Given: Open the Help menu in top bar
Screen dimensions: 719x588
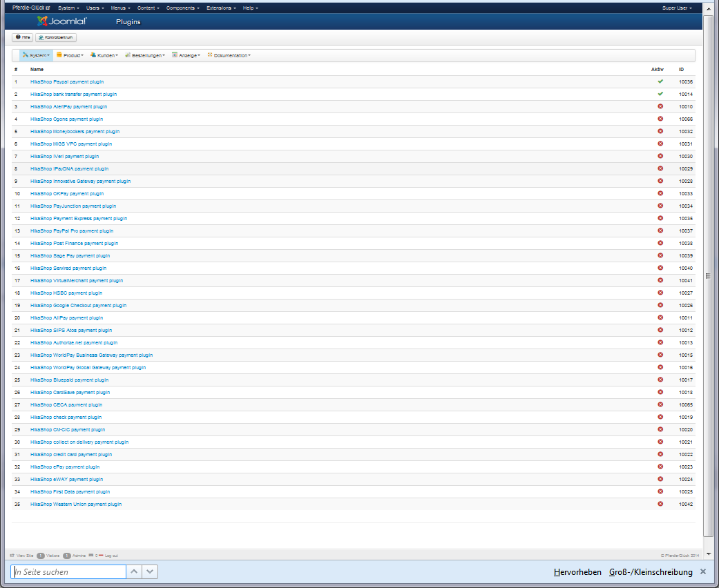Looking at the screenshot, I should (x=250, y=8).
